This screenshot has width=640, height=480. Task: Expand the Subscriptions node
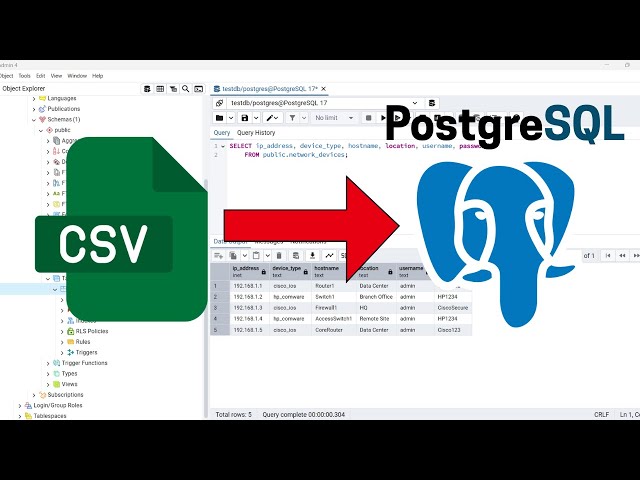point(34,395)
